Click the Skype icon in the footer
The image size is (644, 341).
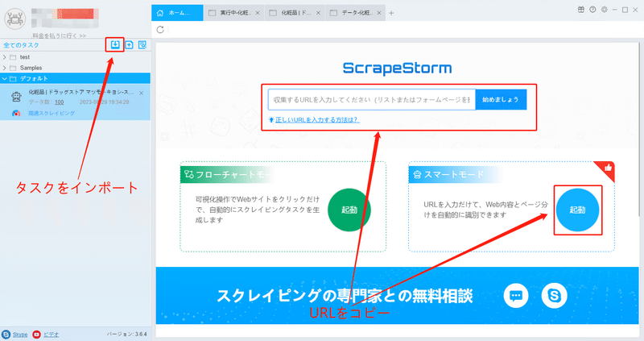pyautogui.click(x=6, y=335)
